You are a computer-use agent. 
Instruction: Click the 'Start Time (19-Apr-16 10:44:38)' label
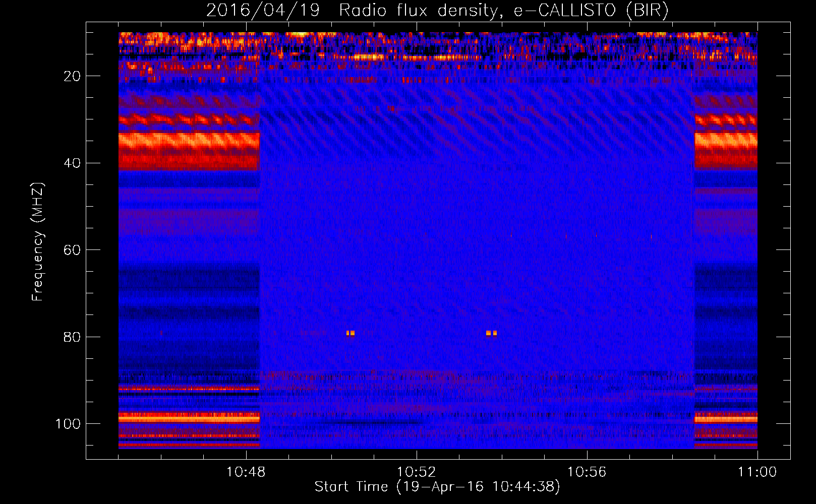(x=437, y=487)
